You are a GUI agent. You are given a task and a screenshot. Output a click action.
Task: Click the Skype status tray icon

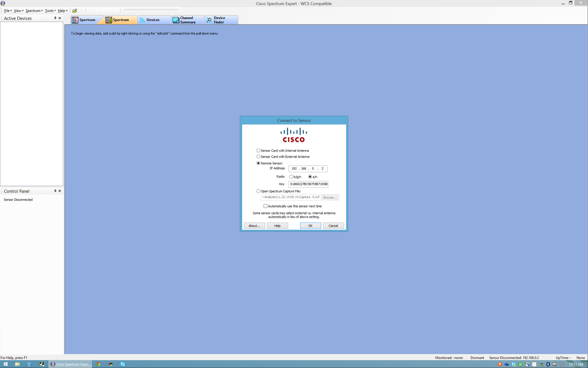tap(514, 364)
